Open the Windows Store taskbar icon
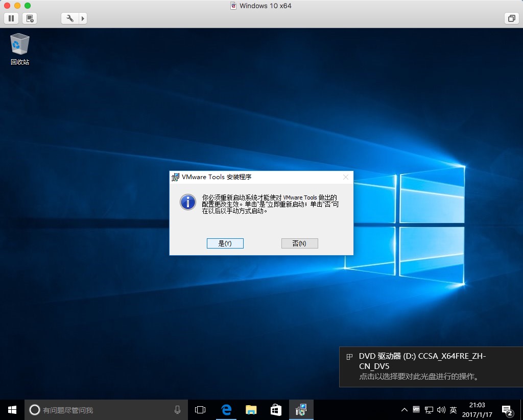Viewport: 523px width, 420px height. 276,410
